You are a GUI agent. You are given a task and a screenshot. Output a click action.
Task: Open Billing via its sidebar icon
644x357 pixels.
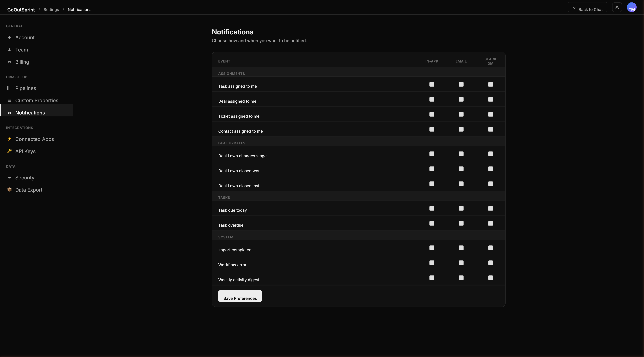coord(9,62)
